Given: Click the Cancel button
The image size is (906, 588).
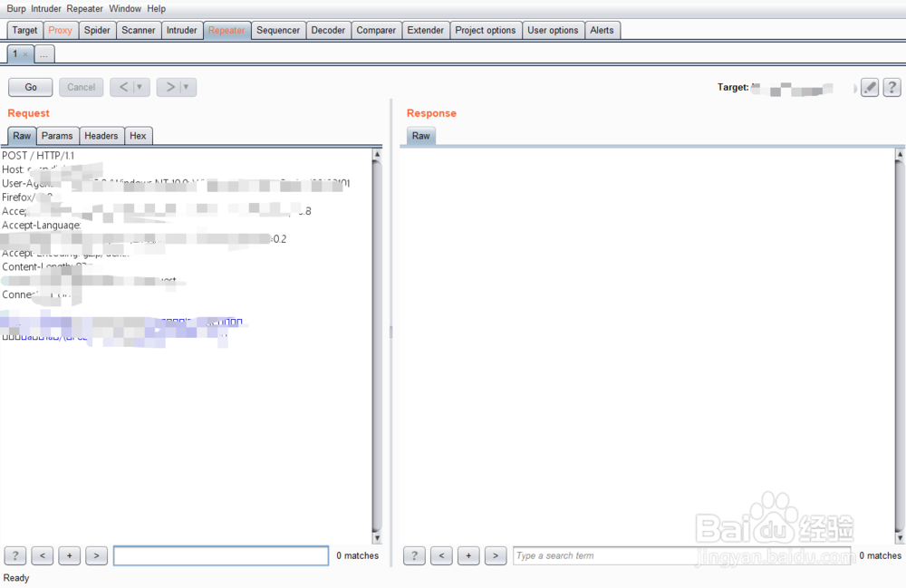Looking at the screenshot, I should [x=82, y=87].
